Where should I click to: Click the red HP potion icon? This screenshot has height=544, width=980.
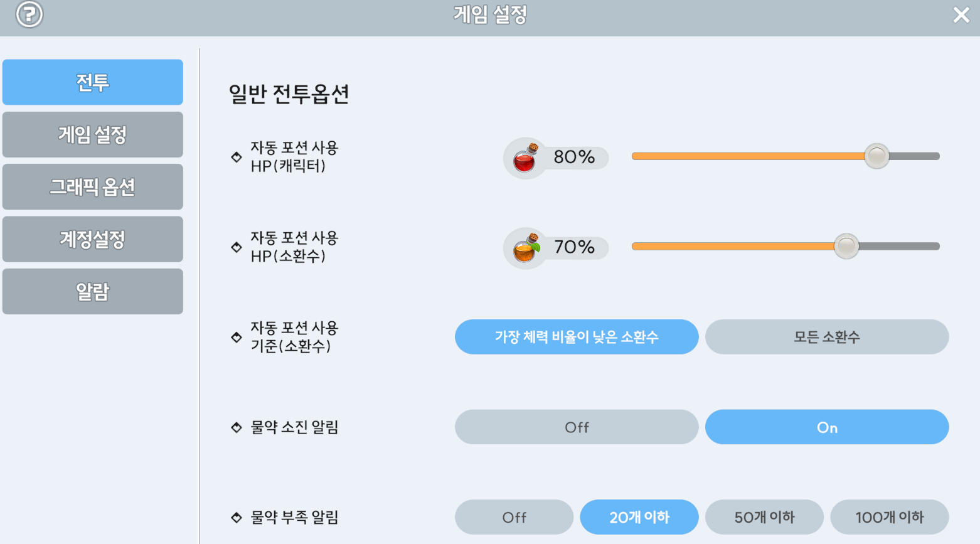525,158
